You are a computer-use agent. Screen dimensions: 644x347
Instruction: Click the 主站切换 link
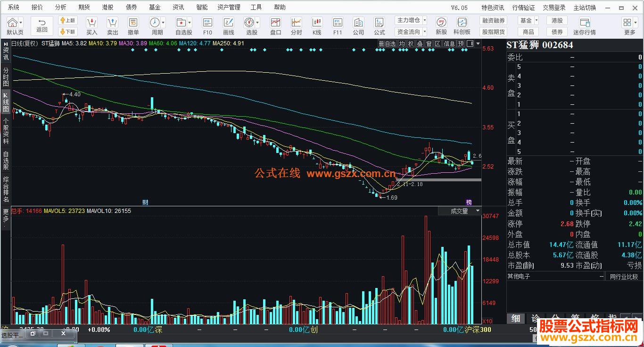tap(585, 8)
